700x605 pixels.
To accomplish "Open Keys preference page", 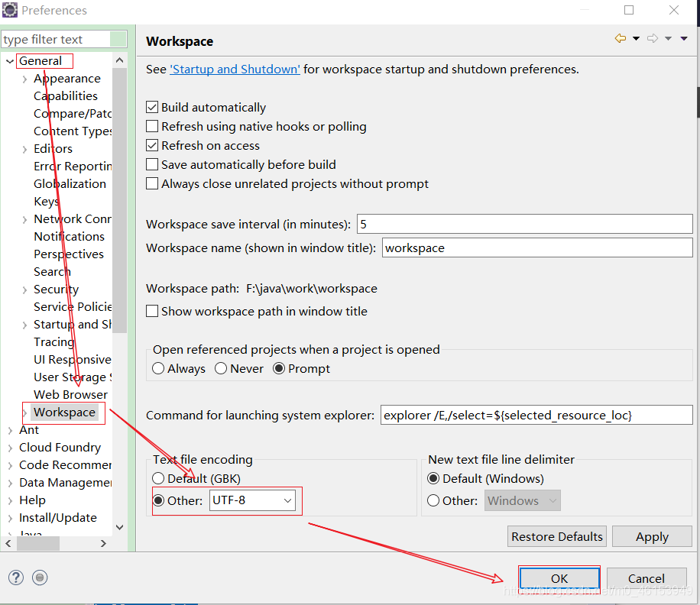I will point(46,201).
